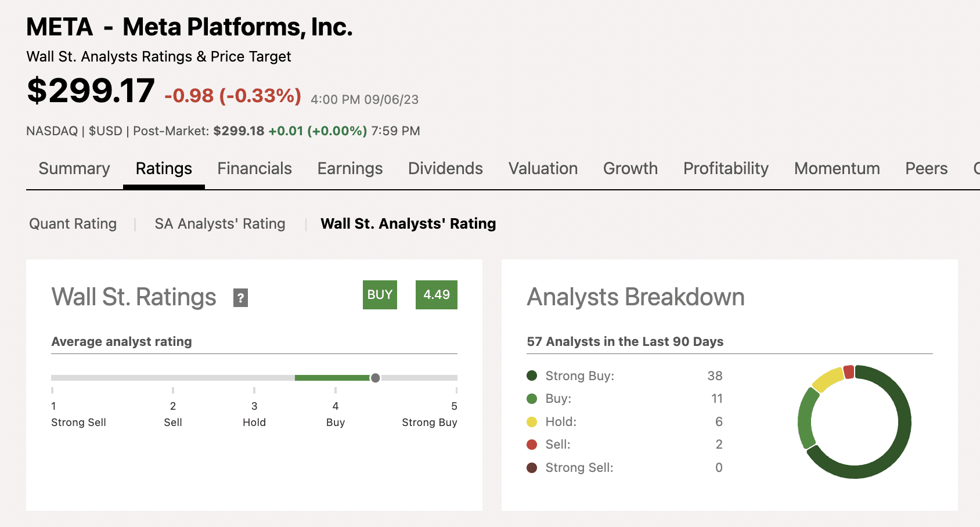Viewport: 980px width, 527px height.
Task: Click the Strong Buy count 38
Action: click(715, 376)
